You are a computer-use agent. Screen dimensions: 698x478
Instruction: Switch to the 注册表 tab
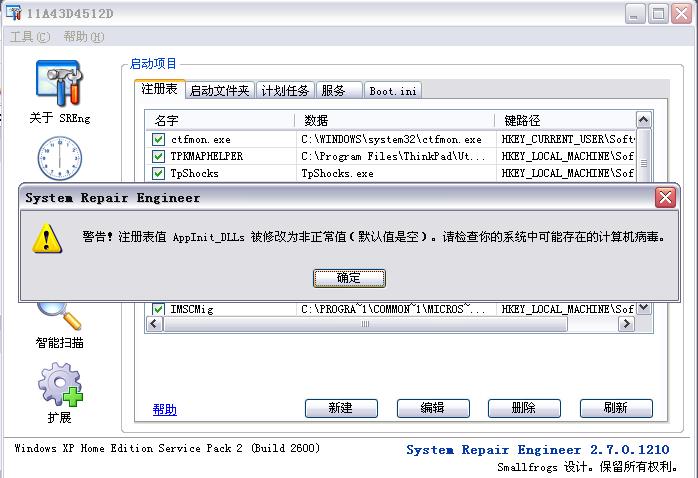[159, 89]
